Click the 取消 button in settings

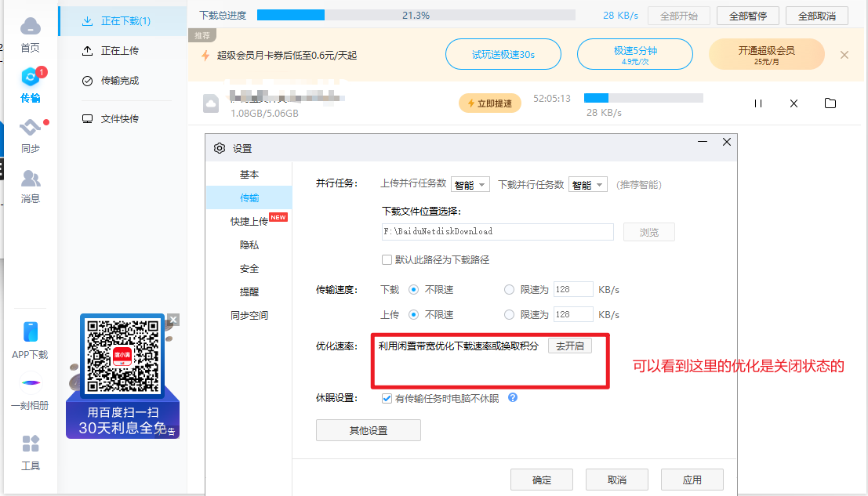pyautogui.click(x=616, y=480)
